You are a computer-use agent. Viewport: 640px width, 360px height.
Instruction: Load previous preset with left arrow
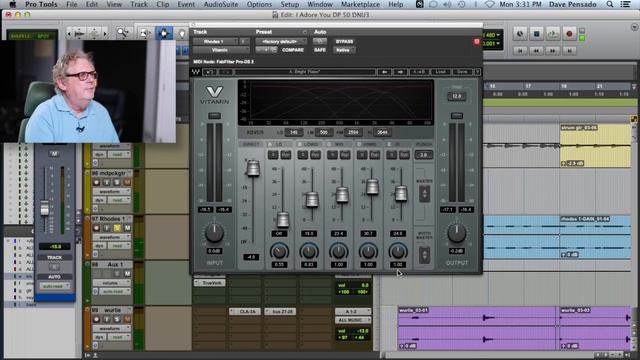point(384,72)
